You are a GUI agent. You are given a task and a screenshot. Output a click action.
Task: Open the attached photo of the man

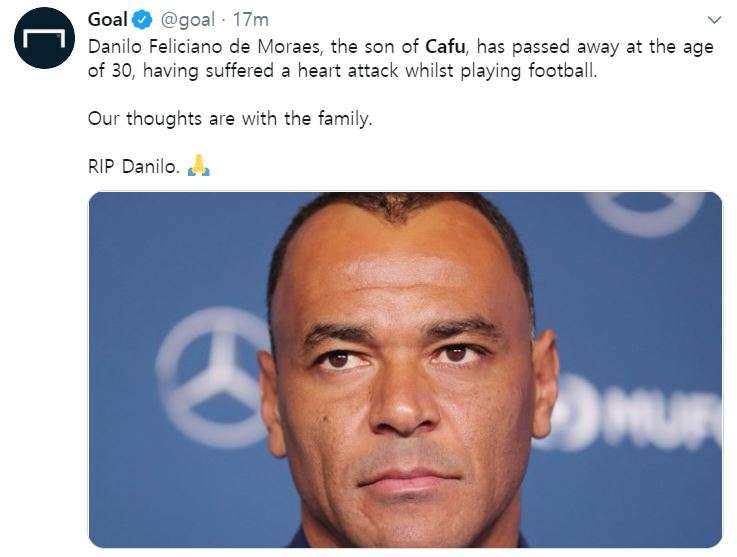pos(405,369)
